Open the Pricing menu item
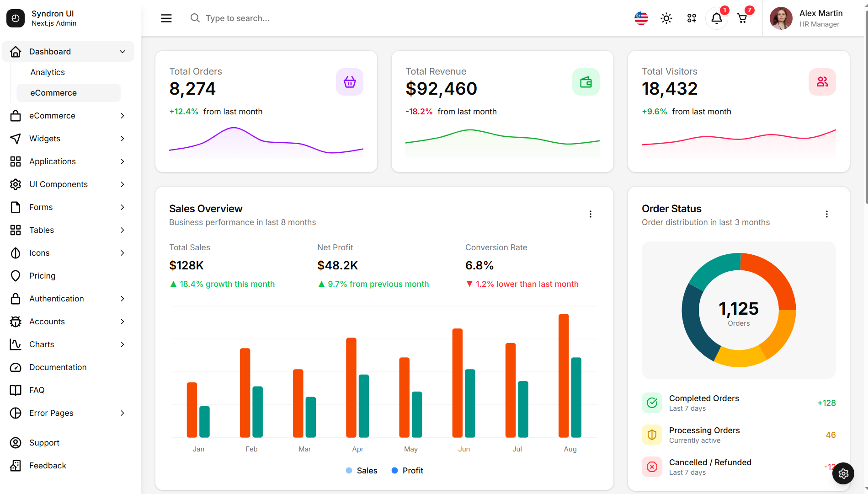 point(68,276)
